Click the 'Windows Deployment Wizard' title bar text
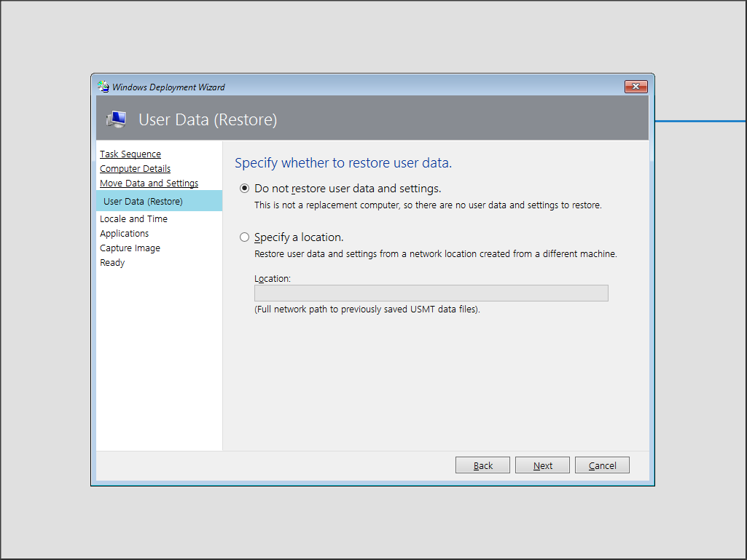The width and height of the screenshot is (747, 560). coord(168,87)
